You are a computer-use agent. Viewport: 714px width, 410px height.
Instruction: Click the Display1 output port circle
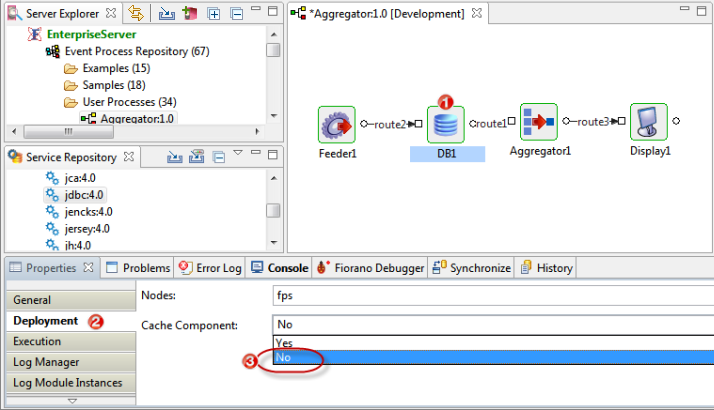coord(676,121)
